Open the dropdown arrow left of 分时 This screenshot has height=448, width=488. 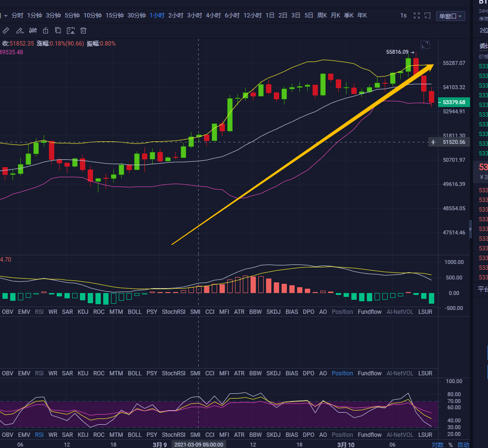point(6,15)
